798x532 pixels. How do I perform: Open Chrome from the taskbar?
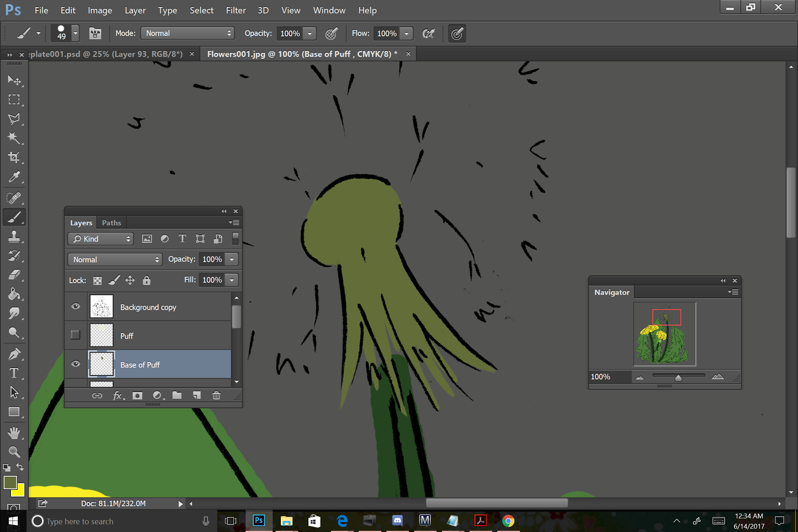(508, 521)
